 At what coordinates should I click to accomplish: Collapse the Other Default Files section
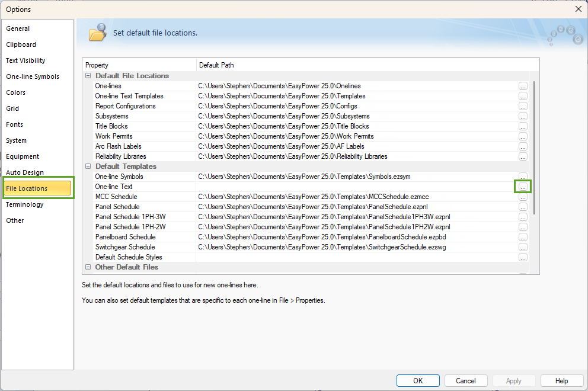tap(88, 267)
